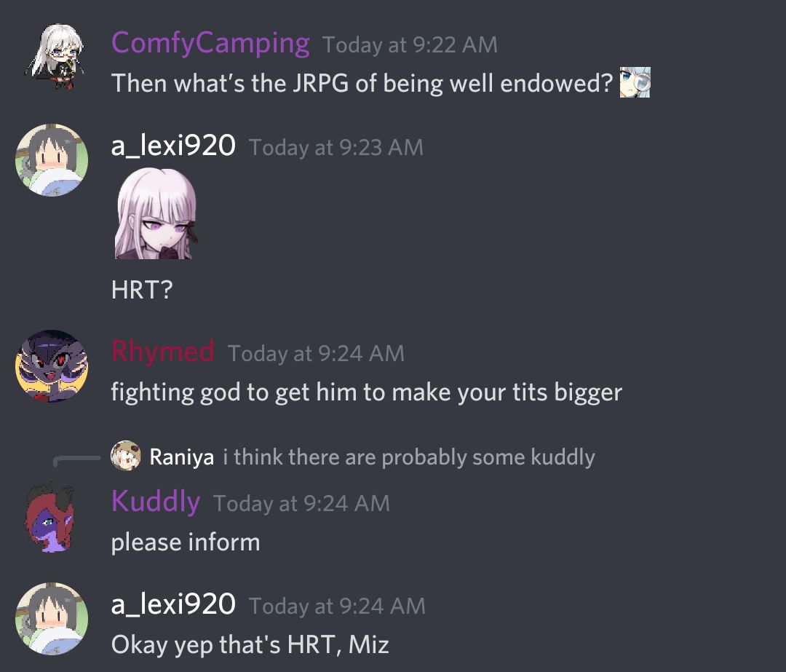Click the "Today at 9:22 AM" timestamp
Screen dimensions: 786x672
tap(410, 44)
